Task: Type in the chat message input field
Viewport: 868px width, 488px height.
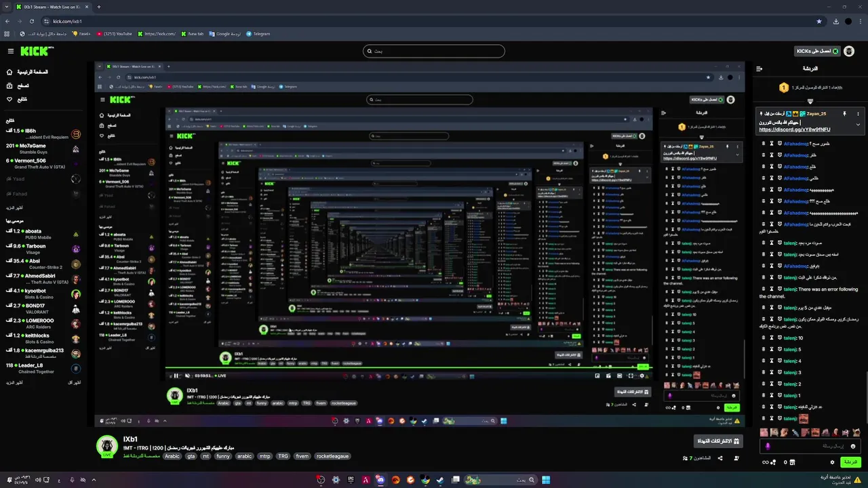Action: pos(809,446)
